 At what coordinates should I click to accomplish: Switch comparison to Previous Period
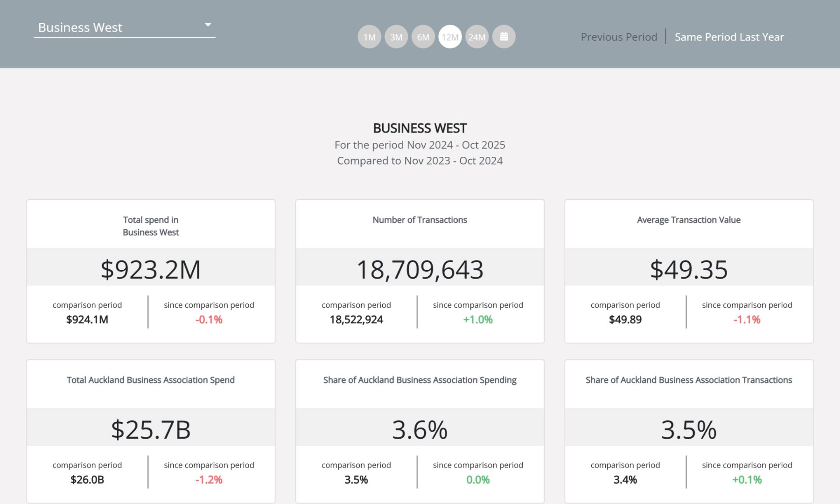tap(619, 37)
